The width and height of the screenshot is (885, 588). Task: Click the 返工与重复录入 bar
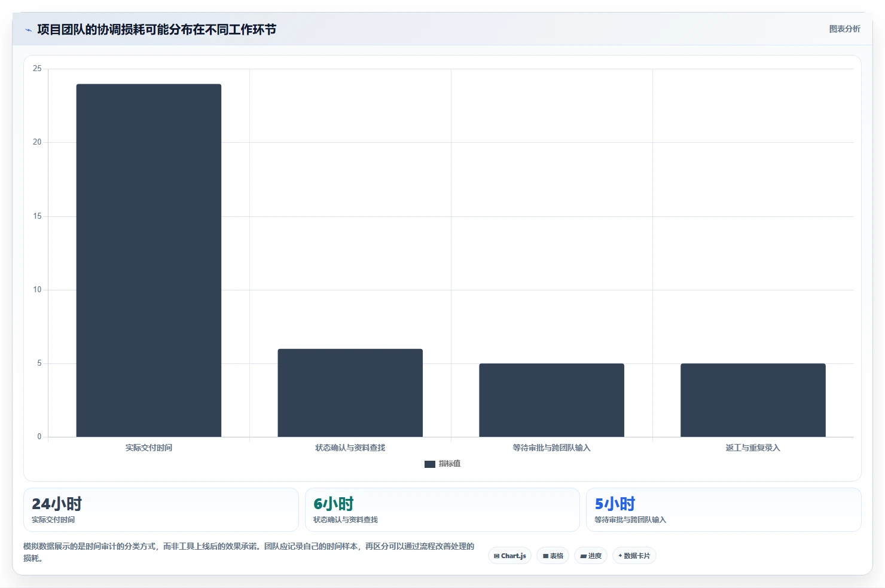pos(753,400)
